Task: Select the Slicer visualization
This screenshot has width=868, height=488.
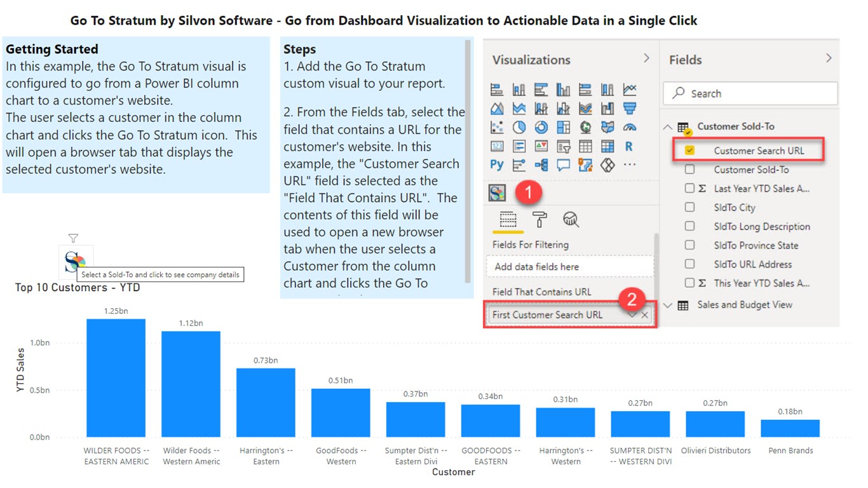Action: coord(563,146)
